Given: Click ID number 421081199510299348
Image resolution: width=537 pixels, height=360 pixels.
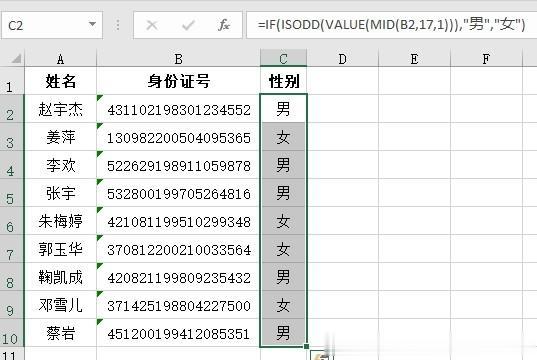Looking at the screenshot, I should [x=178, y=222].
